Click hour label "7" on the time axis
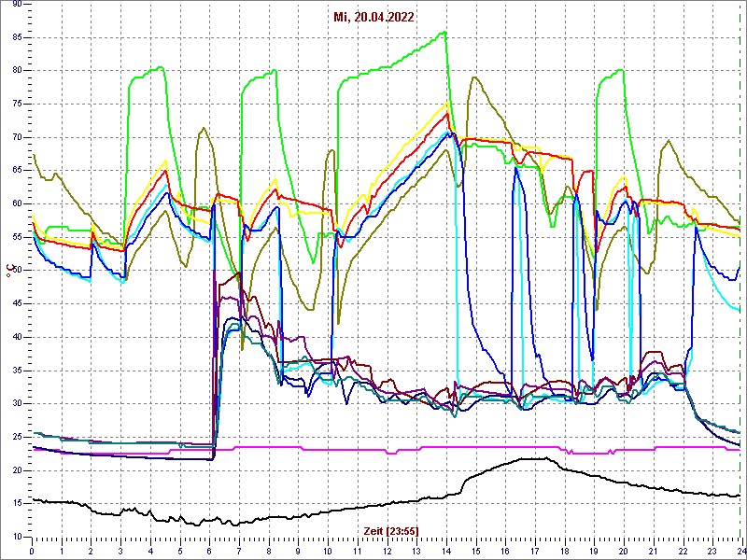Image resolution: width=747 pixels, height=560 pixels. (239, 552)
